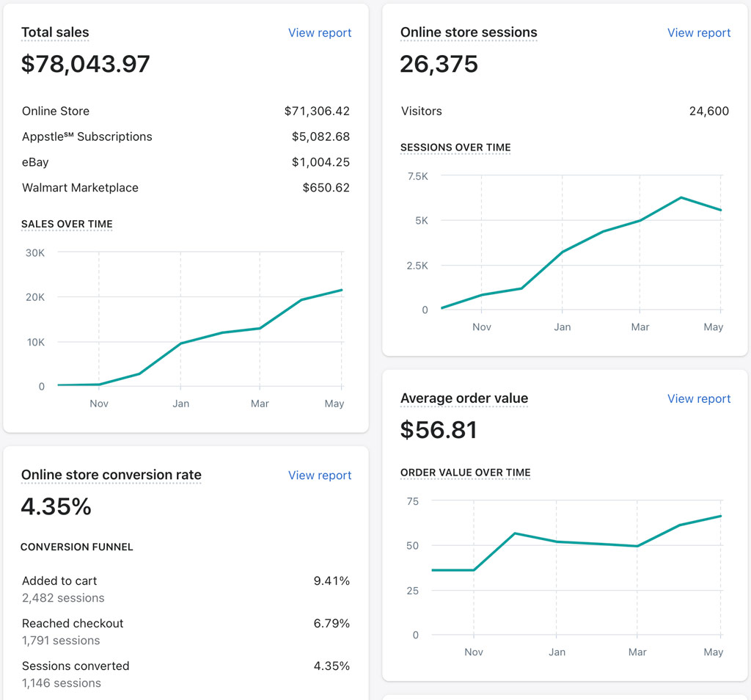Click the 75 axis label in order value chart
Screen dimensions: 751x700
coord(412,502)
